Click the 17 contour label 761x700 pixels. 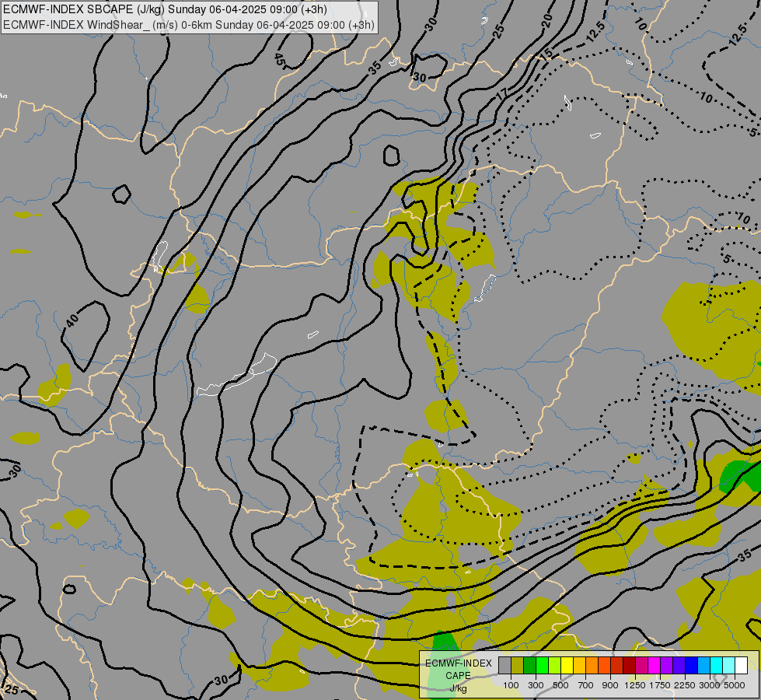coord(502,94)
